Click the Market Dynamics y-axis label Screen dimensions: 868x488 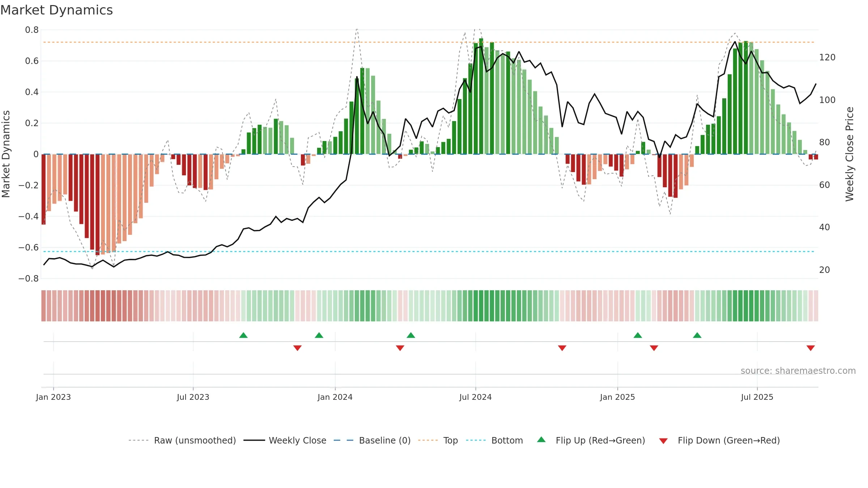coord(6,154)
